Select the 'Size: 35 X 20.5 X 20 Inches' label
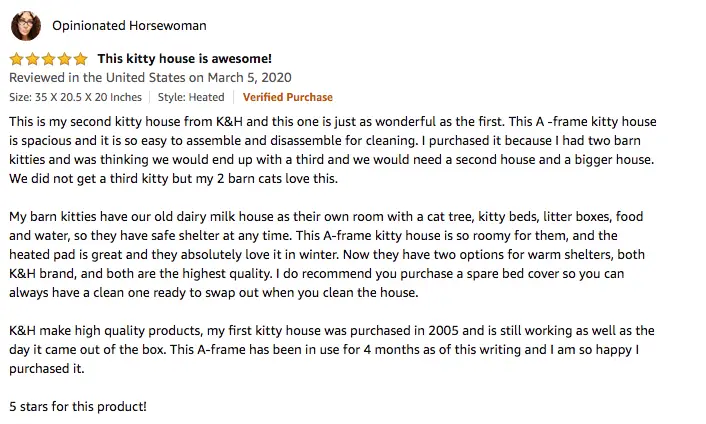This screenshot has height=424, width=706. tap(75, 97)
